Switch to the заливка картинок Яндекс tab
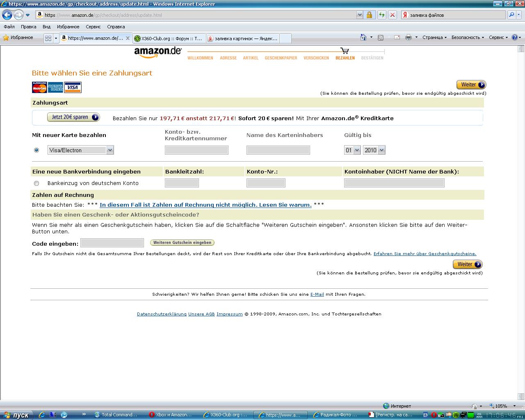Screen dimensions: 525x420 pyautogui.click(x=242, y=39)
